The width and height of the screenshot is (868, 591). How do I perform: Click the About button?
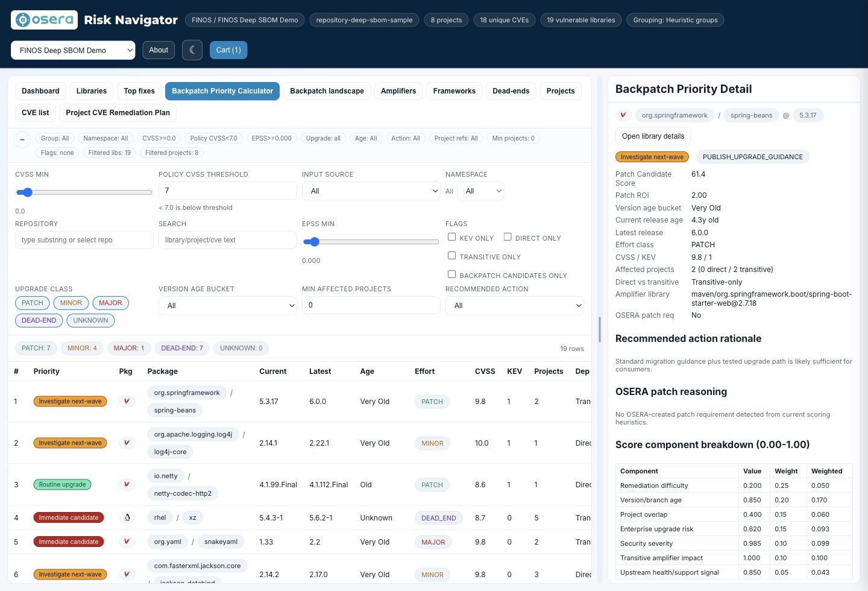tap(159, 50)
